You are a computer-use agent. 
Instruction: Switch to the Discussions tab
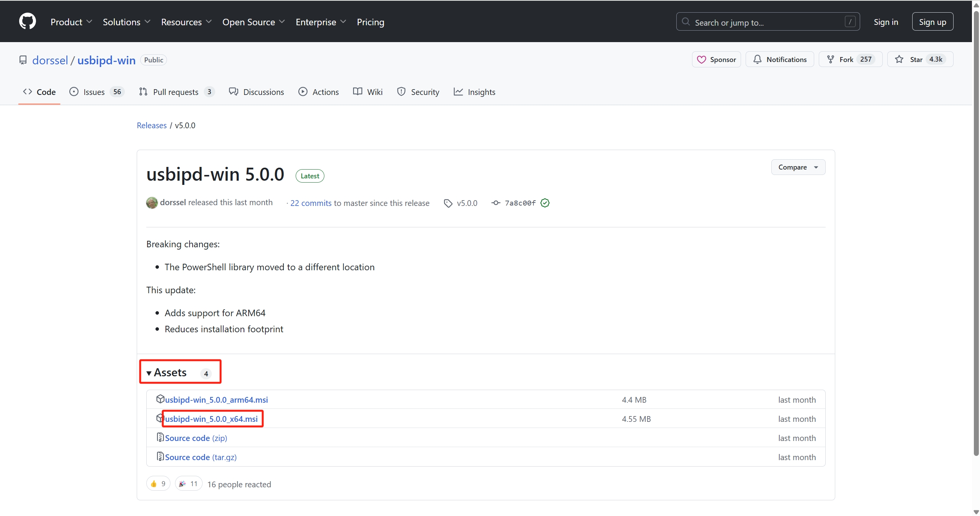pyautogui.click(x=256, y=92)
